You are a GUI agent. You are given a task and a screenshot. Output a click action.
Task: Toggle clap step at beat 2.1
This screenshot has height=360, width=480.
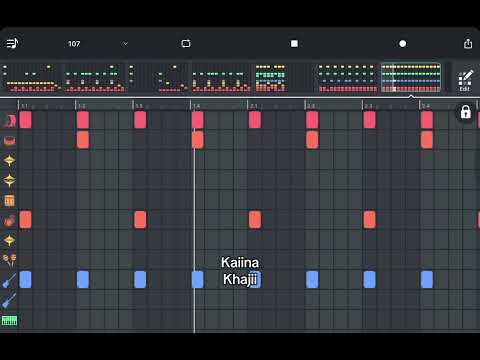(255, 220)
